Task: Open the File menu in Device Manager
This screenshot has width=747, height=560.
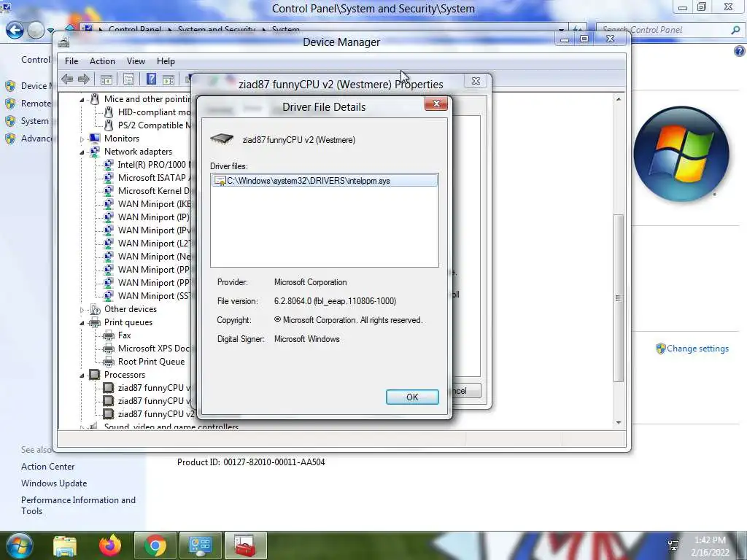Action: (71, 61)
